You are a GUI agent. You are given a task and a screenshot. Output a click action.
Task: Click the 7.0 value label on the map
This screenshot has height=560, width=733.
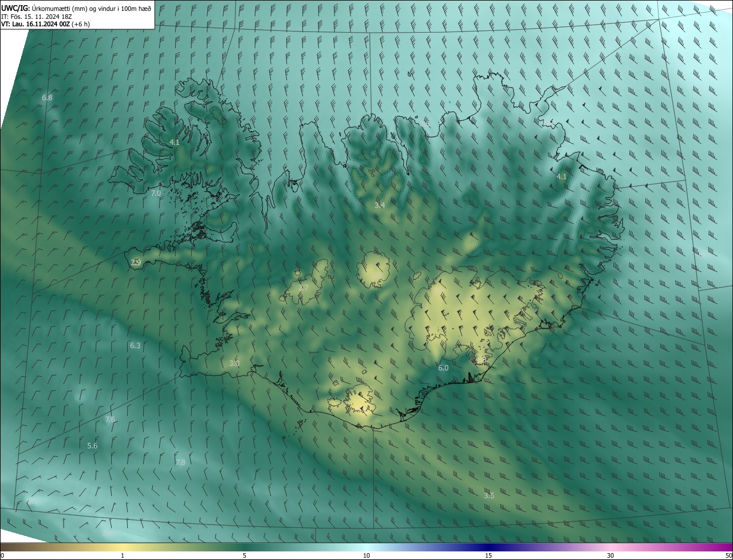(x=156, y=194)
